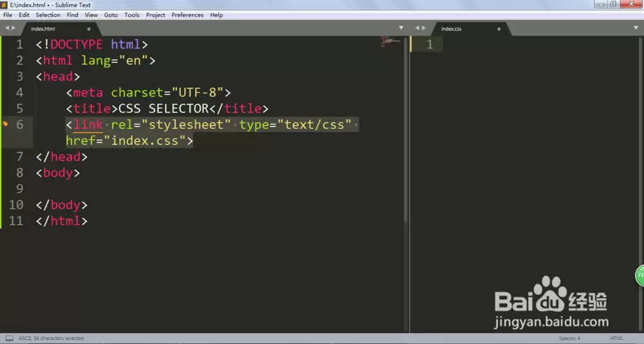Click the Sublime Text title bar icon
644x344 pixels.
point(4,5)
